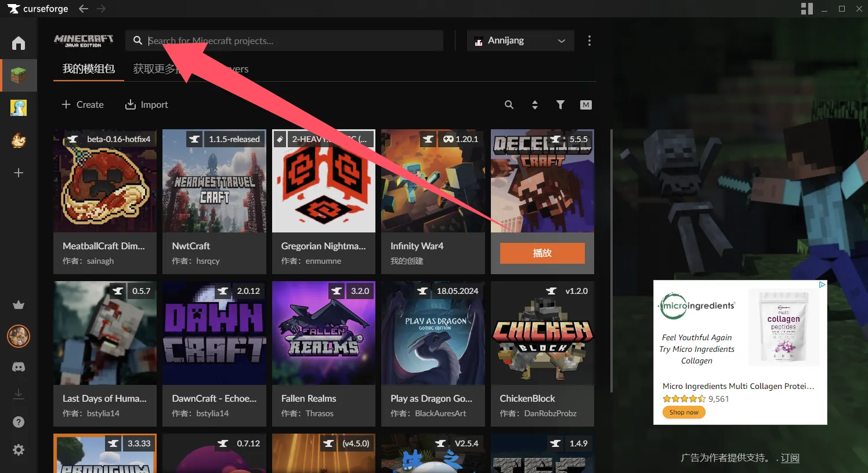Click the MeatballCraft Dim... title text
Screen dimensions: 868x473
[x=104, y=246]
